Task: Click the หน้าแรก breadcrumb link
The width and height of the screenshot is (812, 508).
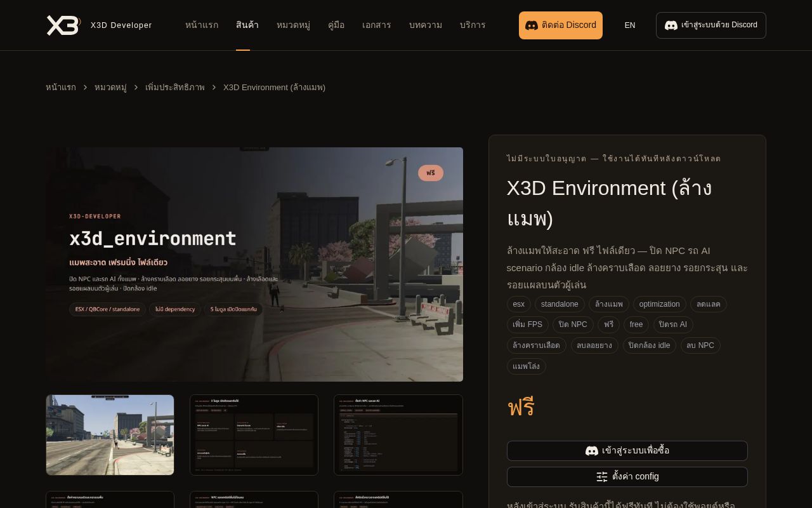Action: [61, 88]
